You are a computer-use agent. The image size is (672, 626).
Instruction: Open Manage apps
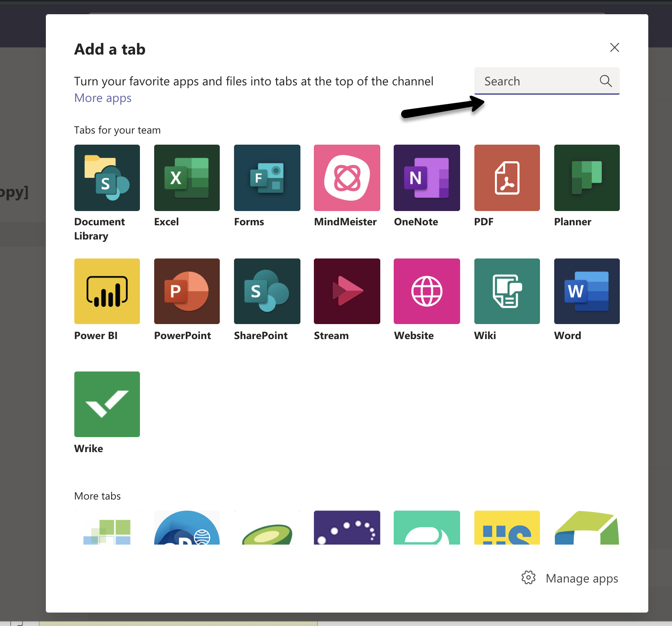570,578
